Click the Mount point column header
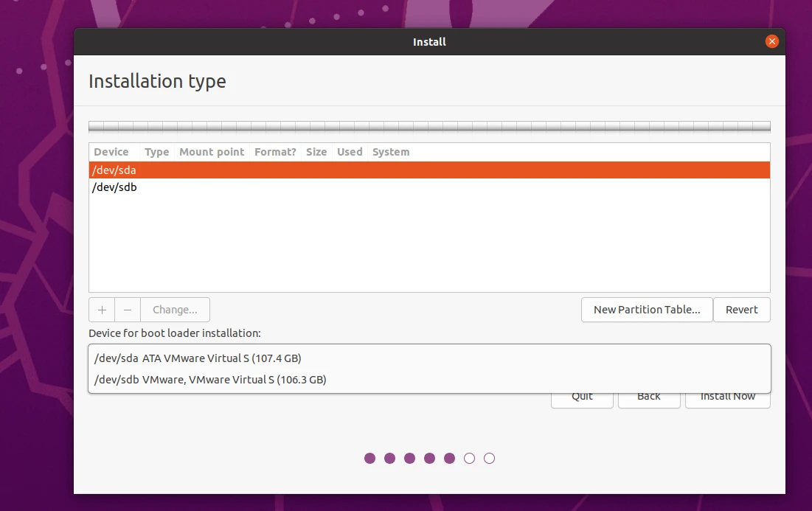812x511 pixels. [212, 152]
